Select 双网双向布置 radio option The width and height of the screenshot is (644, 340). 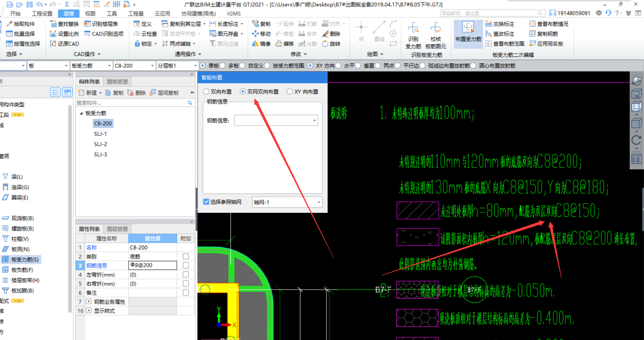[260, 92]
